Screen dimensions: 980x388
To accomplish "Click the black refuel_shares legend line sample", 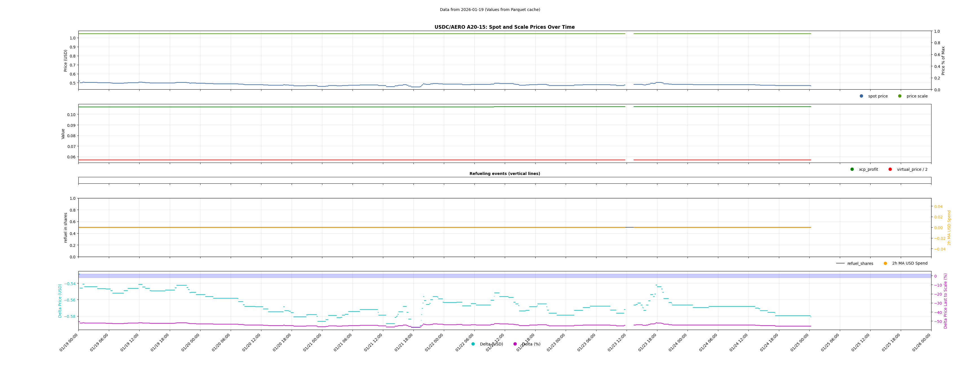I will [x=840, y=263].
